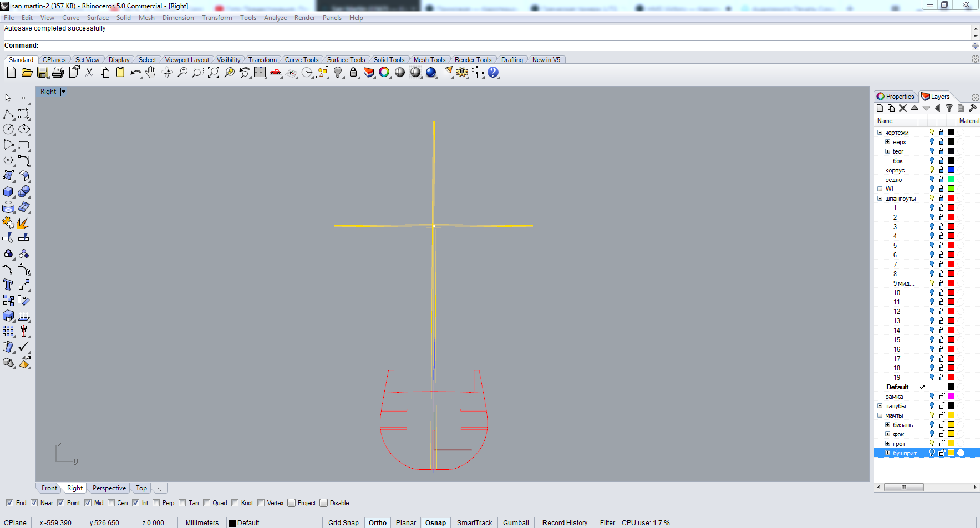Viewport: 980px width, 528px height.
Task: Click the green седло layer color swatch
Action: [951, 180]
